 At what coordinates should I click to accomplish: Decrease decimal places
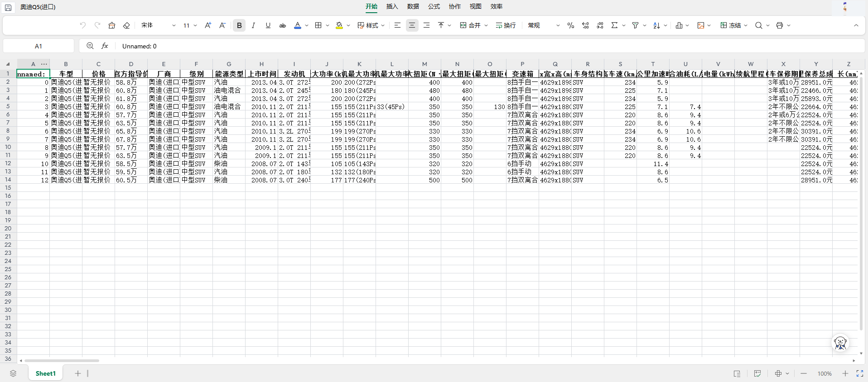click(x=585, y=25)
